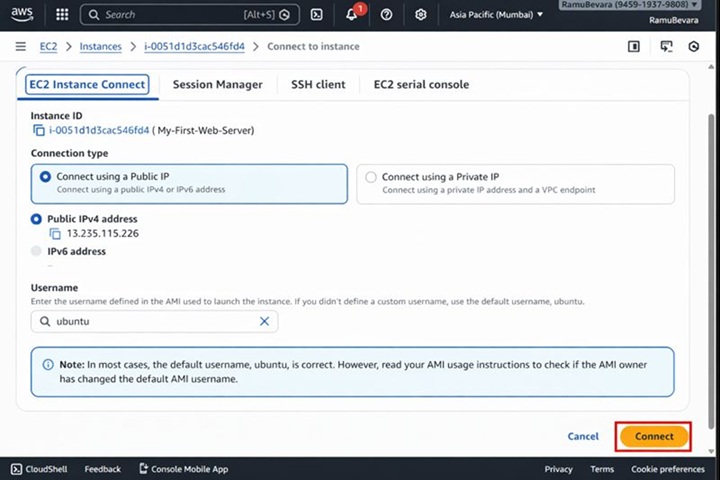Select Connect using a Public IP
Viewport: 720px width, 480px height.
pyautogui.click(x=45, y=177)
